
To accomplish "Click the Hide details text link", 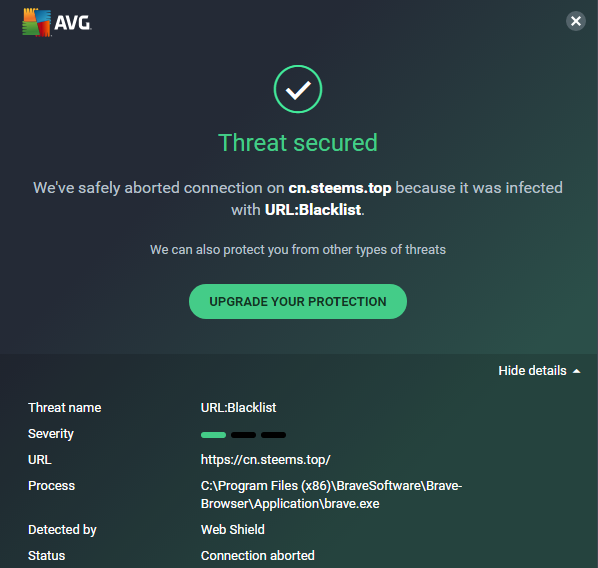I will 532,371.
